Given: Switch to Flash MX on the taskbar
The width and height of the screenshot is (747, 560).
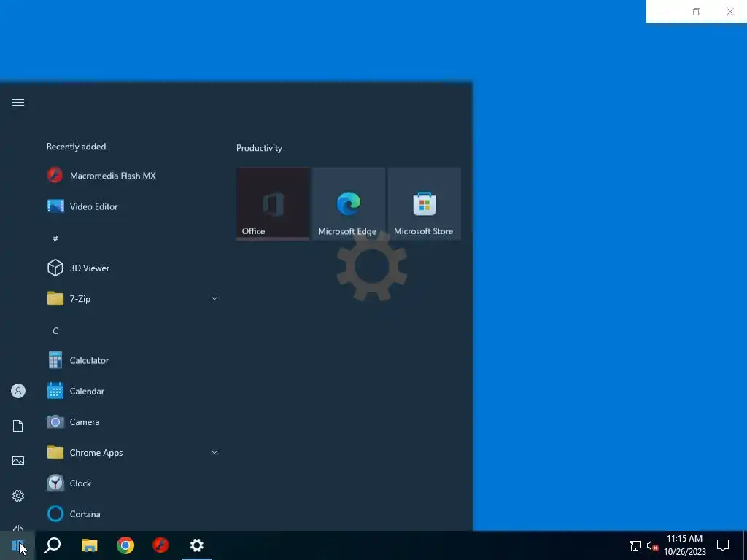Looking at the screenshot, I should pos(160,545).
